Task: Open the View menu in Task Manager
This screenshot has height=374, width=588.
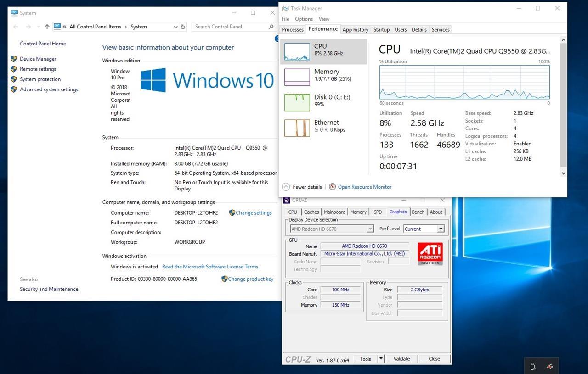Action: (x=324, y=19)
